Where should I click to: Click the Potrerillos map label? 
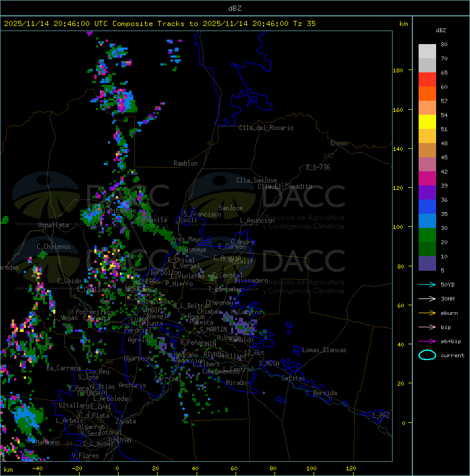[x=94, y=312]
